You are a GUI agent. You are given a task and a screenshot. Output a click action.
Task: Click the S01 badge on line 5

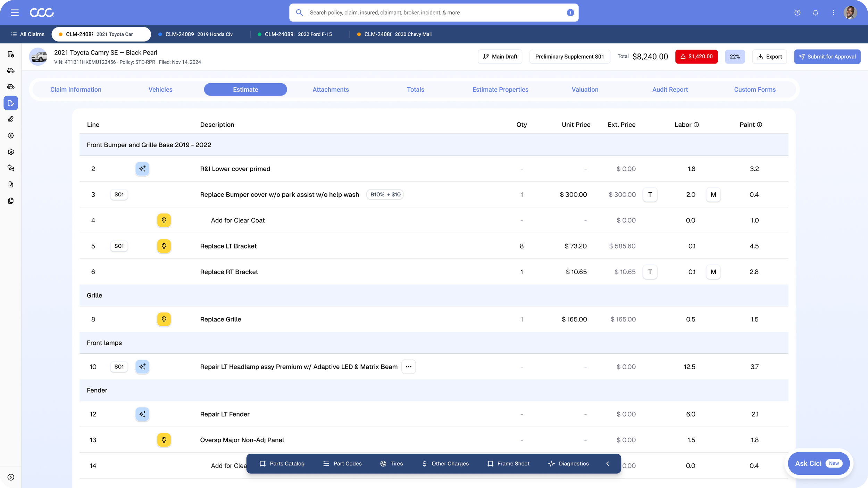119,246
